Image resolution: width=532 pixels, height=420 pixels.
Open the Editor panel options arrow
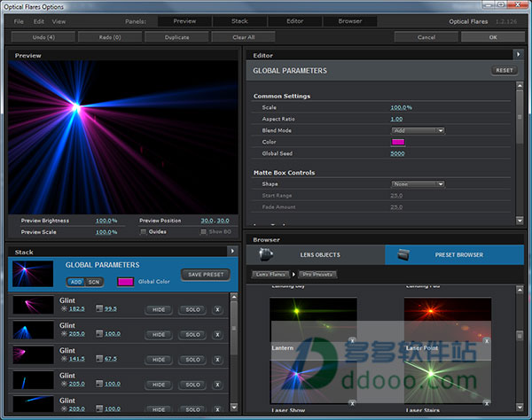518,54
